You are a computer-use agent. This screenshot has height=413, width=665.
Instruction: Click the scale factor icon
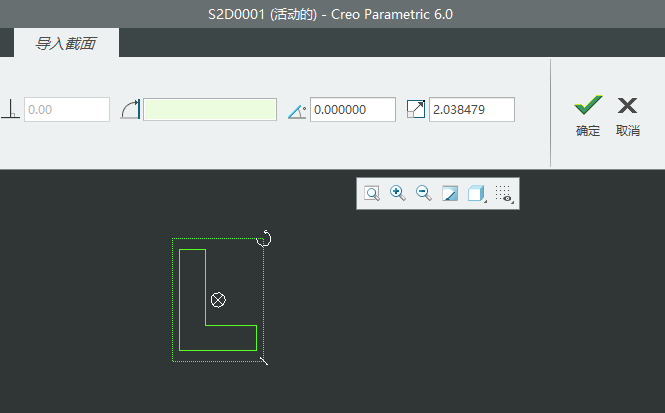(416, 110)
